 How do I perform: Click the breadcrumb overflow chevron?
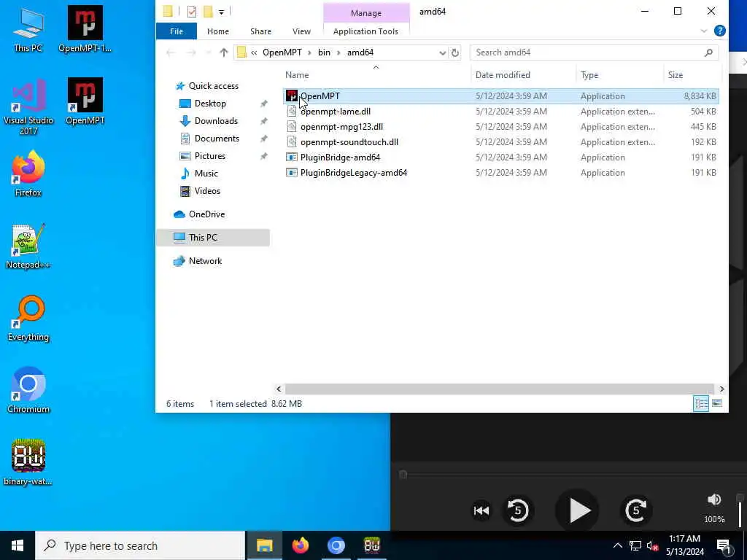254,52
